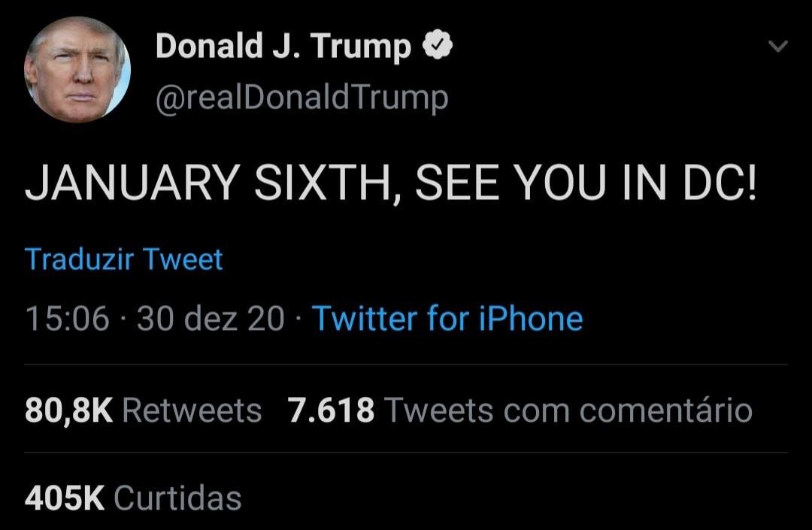Click the blue verified badge icon
The image size is (812, 530).
(x=438, y=46)
